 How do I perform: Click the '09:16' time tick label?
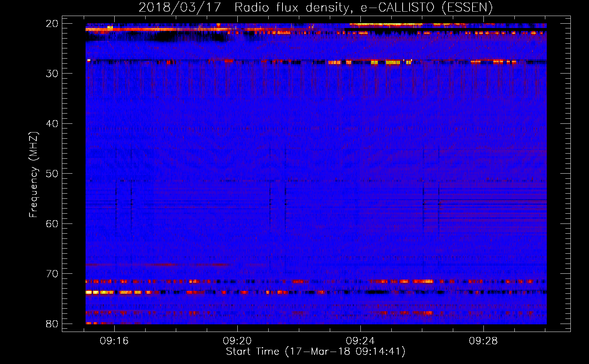pos(114,341)
